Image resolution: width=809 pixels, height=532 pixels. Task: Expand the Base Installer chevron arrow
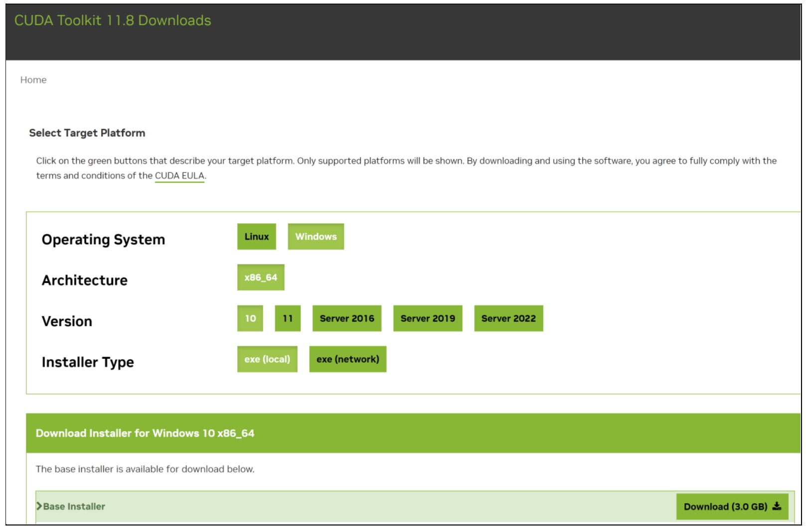(x=39, y=506)
